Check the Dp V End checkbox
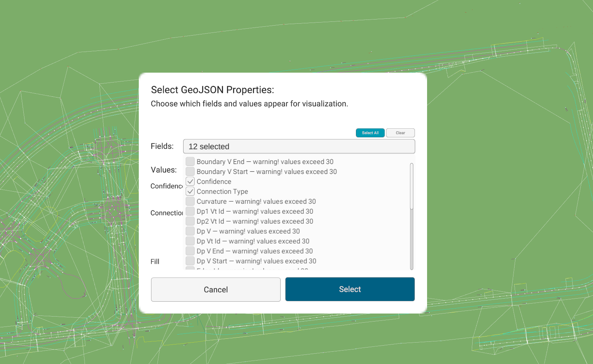The height and width of the screenshot is (364, 593). [190, 251]
